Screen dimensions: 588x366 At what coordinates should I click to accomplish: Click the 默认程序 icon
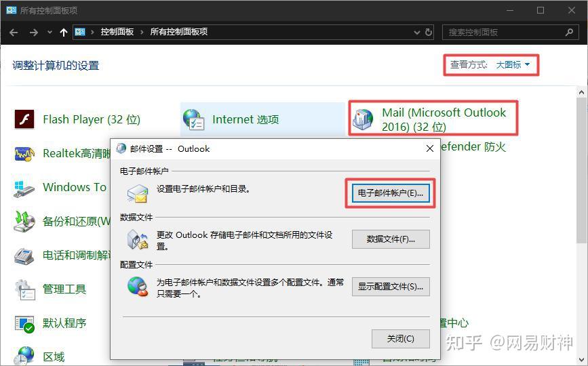24,324
